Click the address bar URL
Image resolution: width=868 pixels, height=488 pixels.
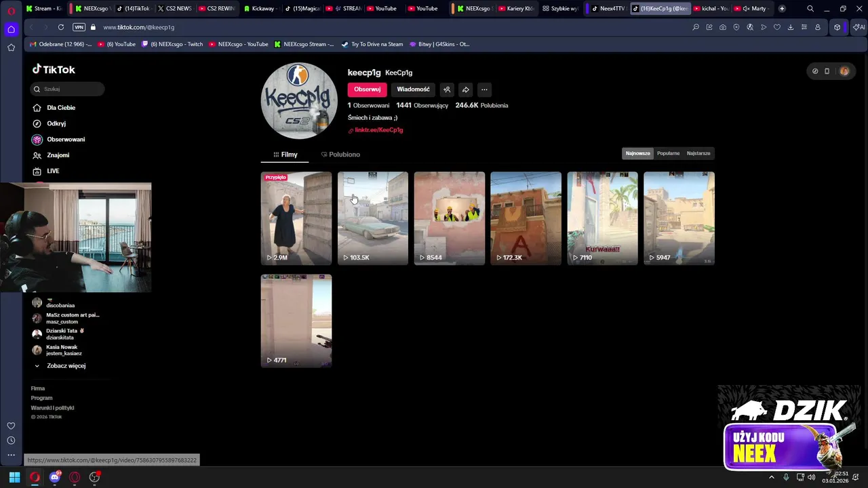(x=139, y=27)
